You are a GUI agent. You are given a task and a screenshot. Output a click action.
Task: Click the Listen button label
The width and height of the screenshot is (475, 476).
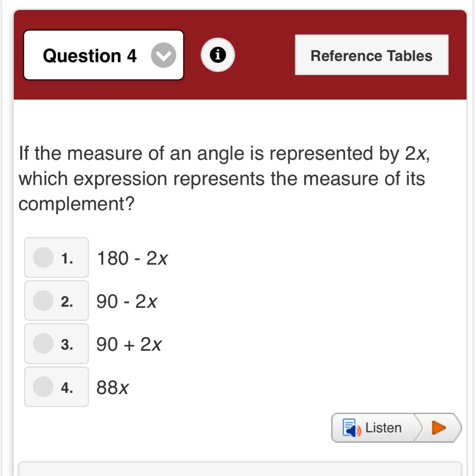pyautogui.click(x=383, y=428)
